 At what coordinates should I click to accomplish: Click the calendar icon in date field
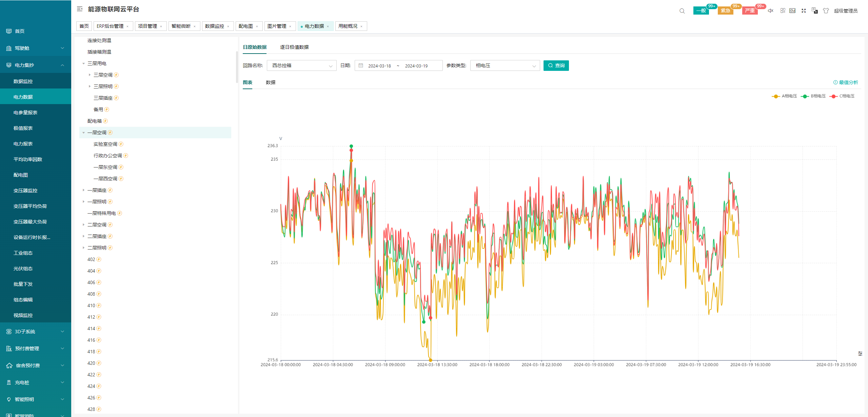click(361, 65)
